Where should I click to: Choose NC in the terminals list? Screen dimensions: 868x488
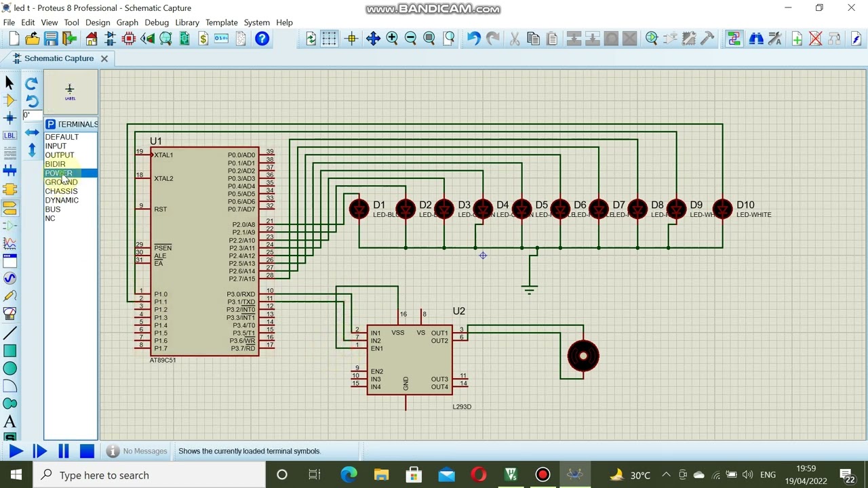tap(50, 218)
